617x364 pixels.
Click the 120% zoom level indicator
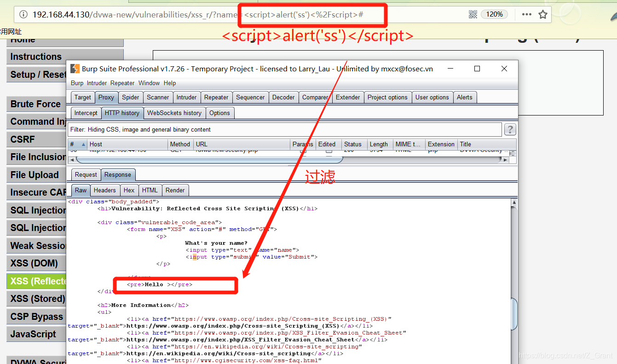point(495,14)
